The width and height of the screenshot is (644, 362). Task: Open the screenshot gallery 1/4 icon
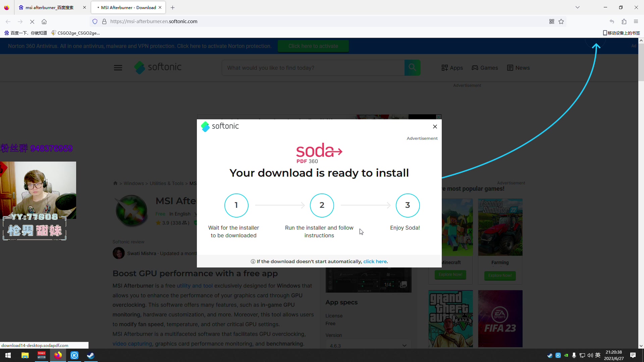point(404,285)
